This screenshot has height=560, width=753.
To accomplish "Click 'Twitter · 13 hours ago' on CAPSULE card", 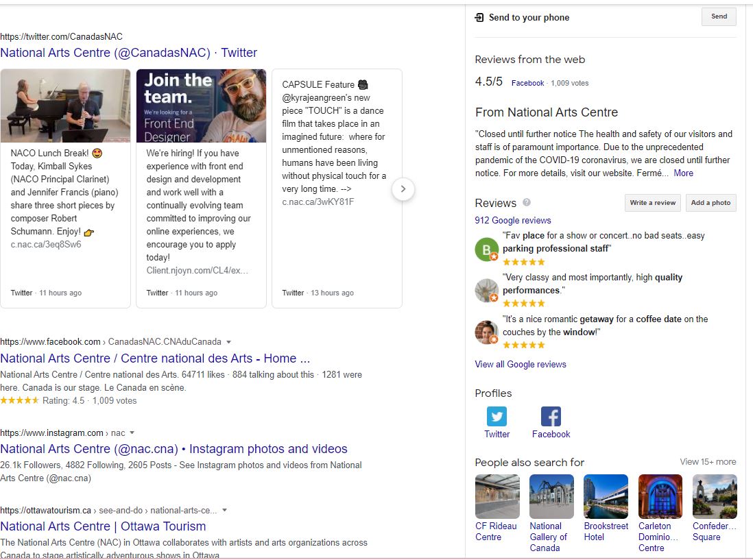I will coord(318,293).
